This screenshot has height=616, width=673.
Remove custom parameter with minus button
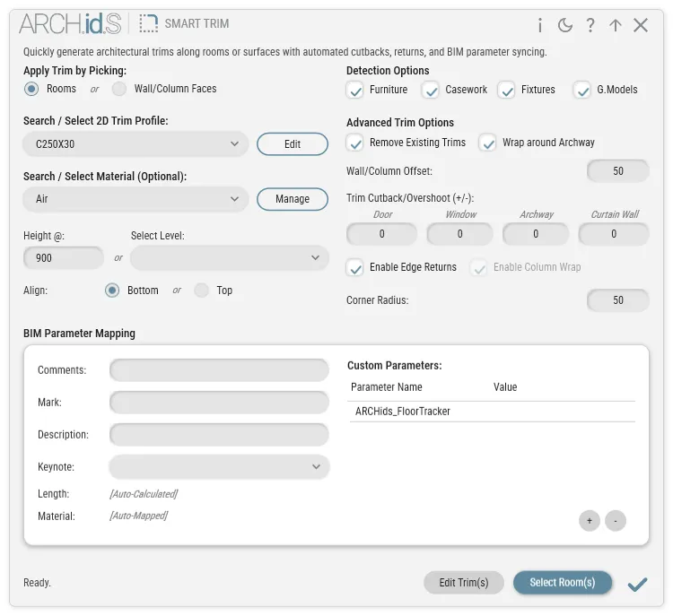tap(615, 520)
